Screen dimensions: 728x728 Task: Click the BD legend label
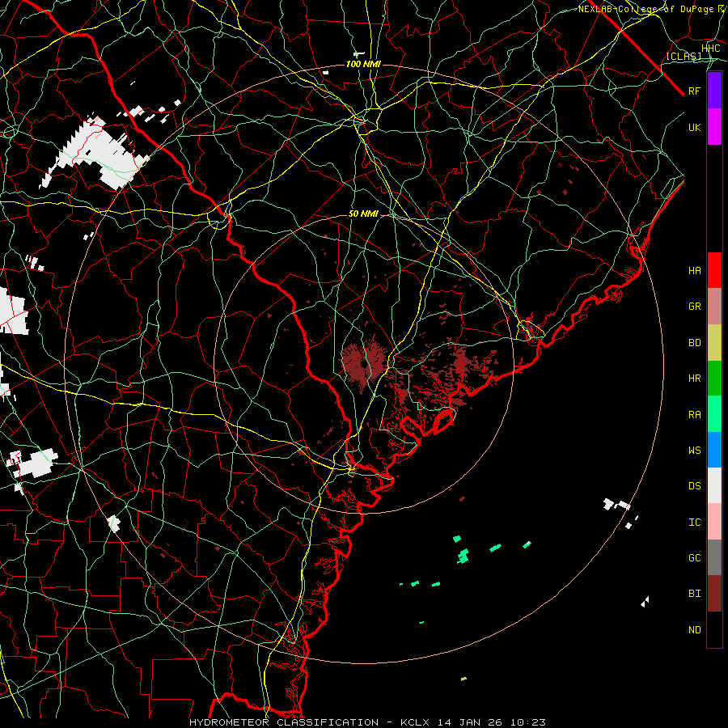pyautogui.click(x=694, y=343)
